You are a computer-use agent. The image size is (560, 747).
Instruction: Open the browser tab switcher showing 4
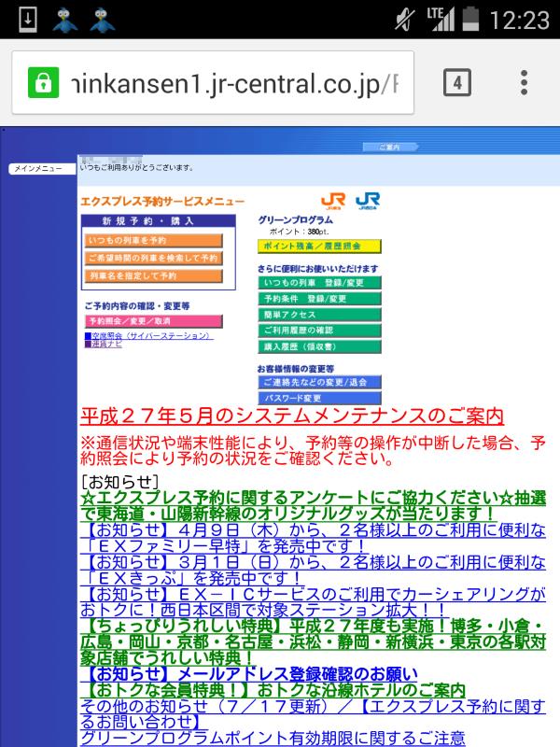coord(457,82)
